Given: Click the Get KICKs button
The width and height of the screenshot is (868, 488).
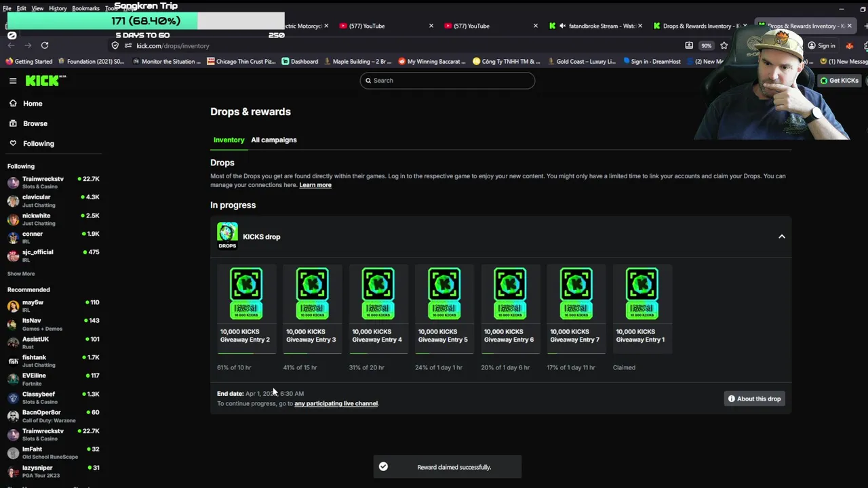Looking at the screenshot, I should (x=839, y=81).
